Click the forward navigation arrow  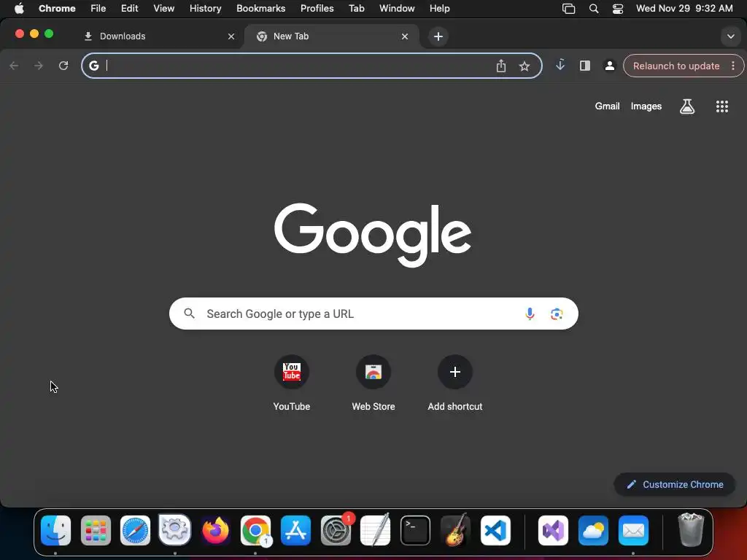pos(39,66)
